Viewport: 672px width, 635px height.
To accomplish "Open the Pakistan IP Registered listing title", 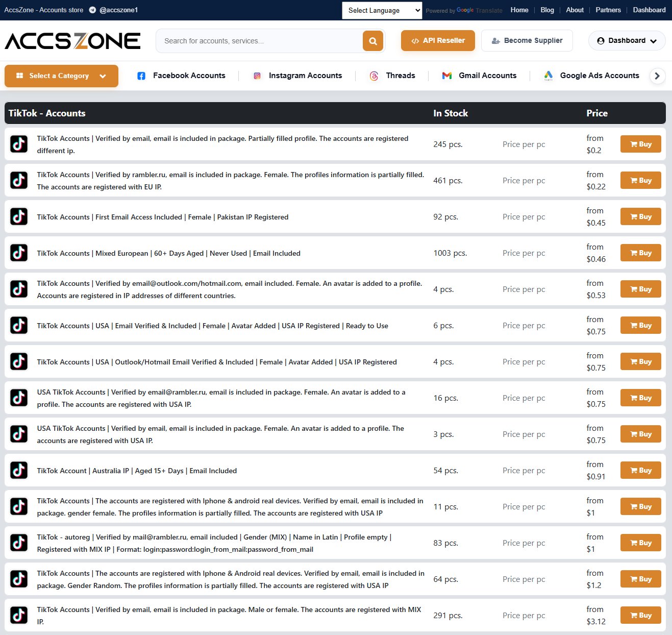I will 162,217.
